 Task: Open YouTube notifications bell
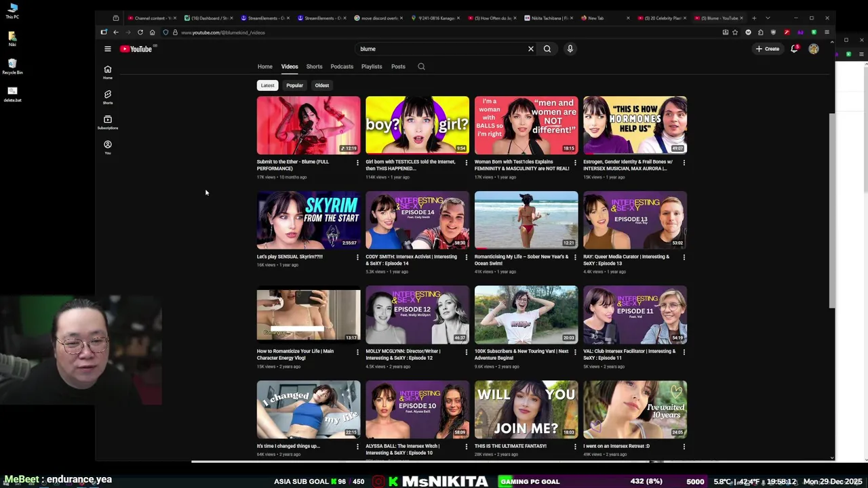pyautogui.click(x=794, y=49)
